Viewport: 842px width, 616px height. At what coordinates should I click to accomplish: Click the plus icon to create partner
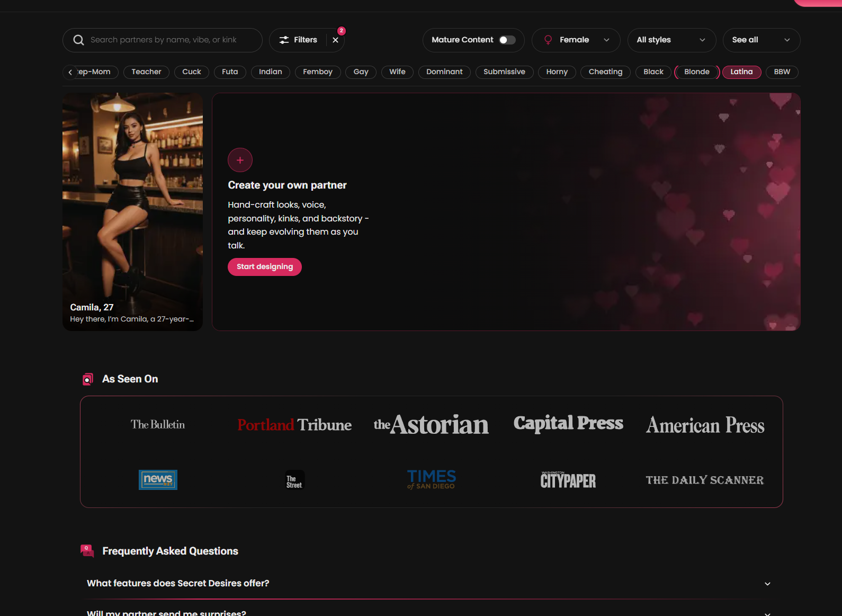(240, 160)
